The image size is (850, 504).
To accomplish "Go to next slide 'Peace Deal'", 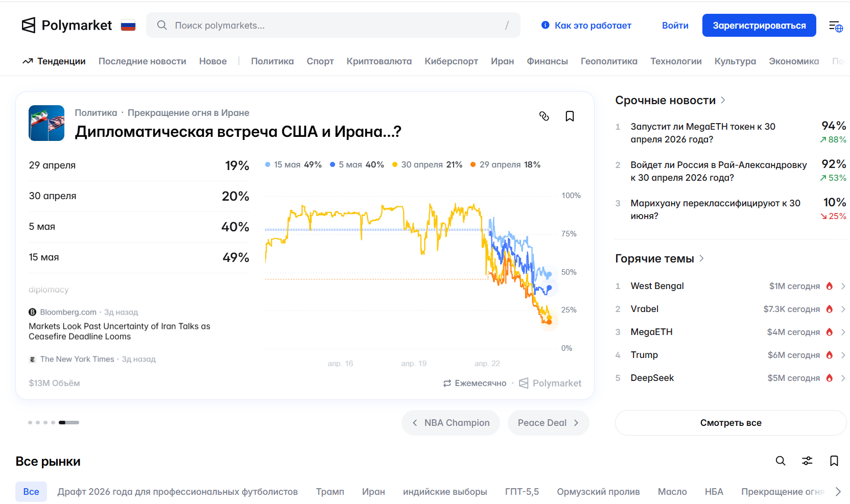I will (548, 423).
